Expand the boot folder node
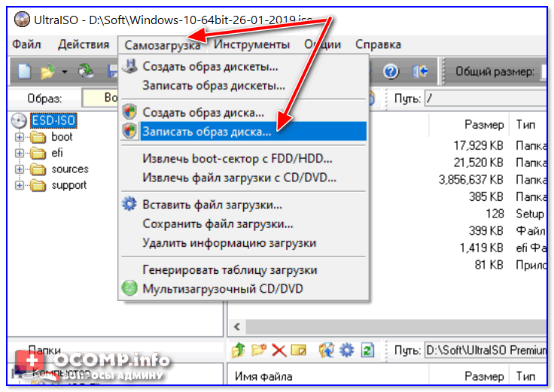The height and width of the screenshot is (392, 554). [20, 138]
